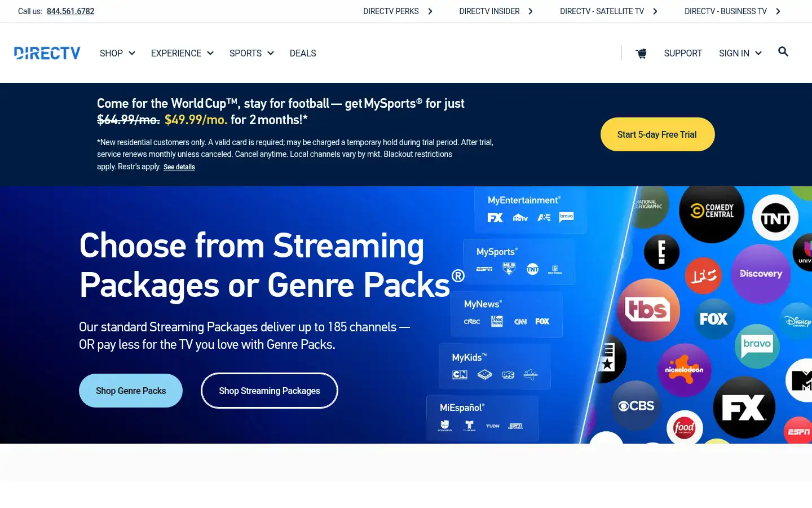Expand the EXPERIENCE dropdown menu

tap(182, 53)
